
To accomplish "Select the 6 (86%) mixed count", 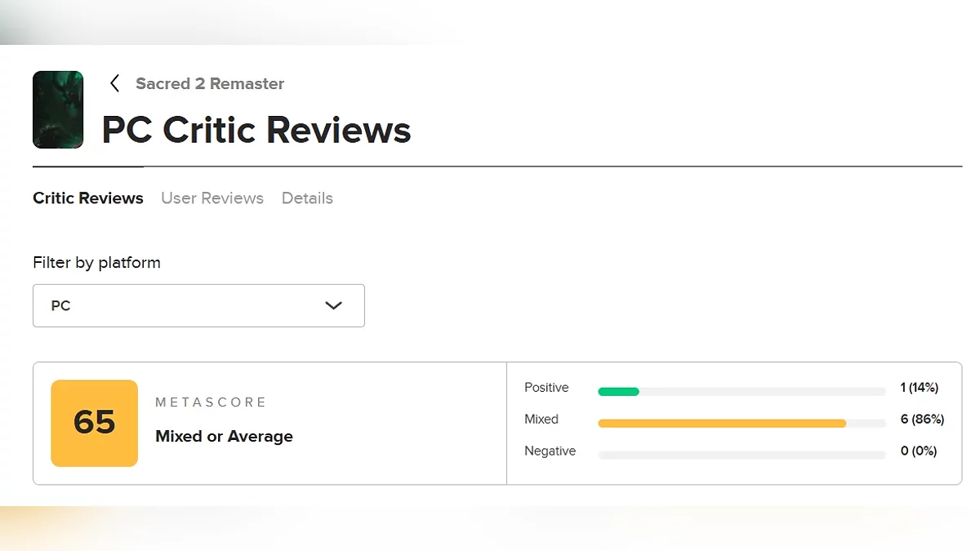I will tap(922, 420).
